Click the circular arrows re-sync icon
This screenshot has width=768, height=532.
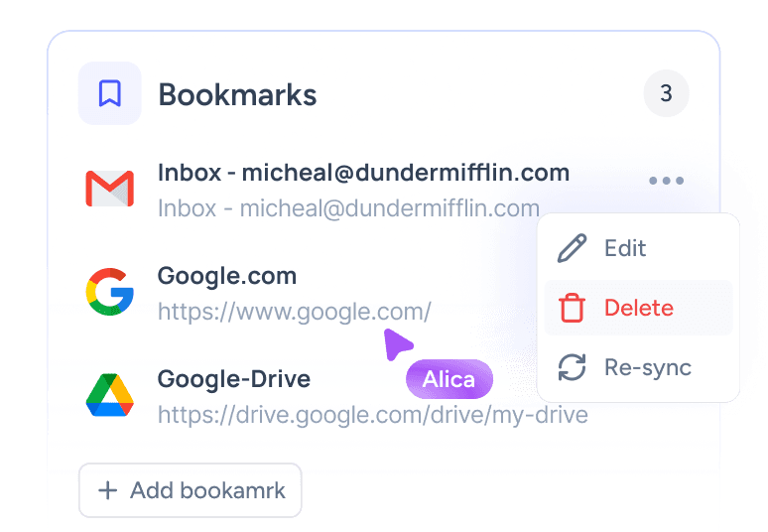[x=573, y=367]
